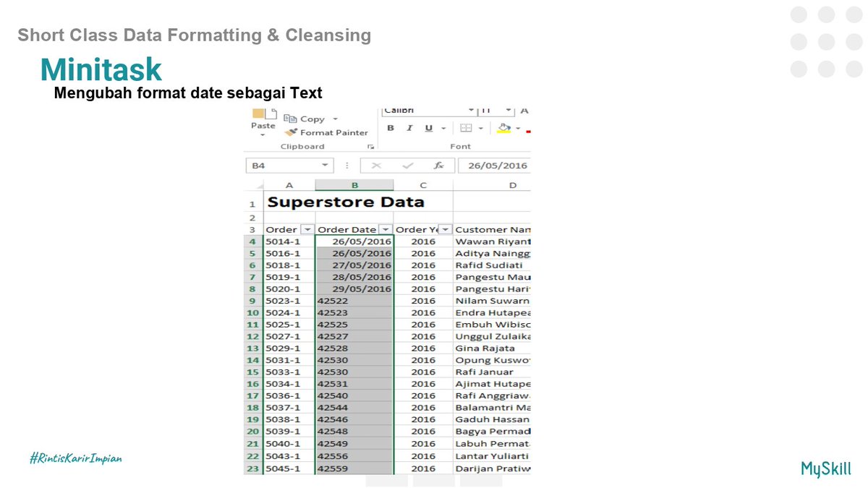Image resolution: width=868 pixels, height=488 pixels.
Task: Open the font name dropdown
Action: point(472,111)
